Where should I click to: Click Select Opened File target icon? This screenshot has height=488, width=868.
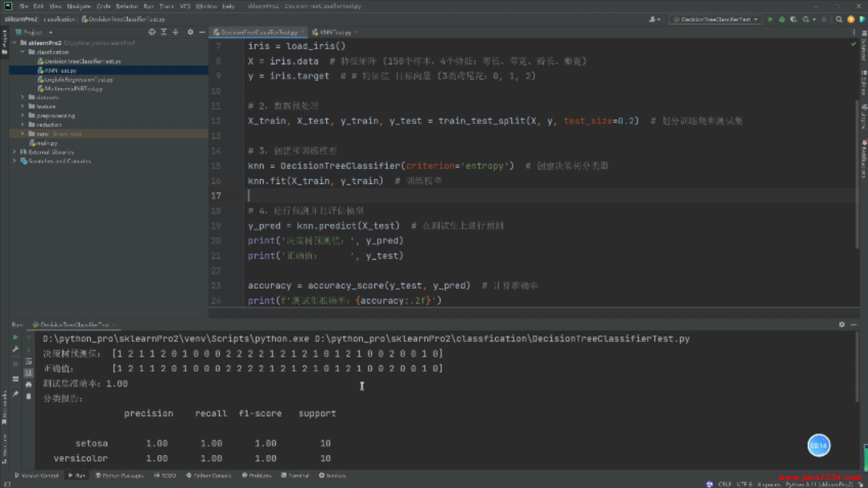point(152,32)
